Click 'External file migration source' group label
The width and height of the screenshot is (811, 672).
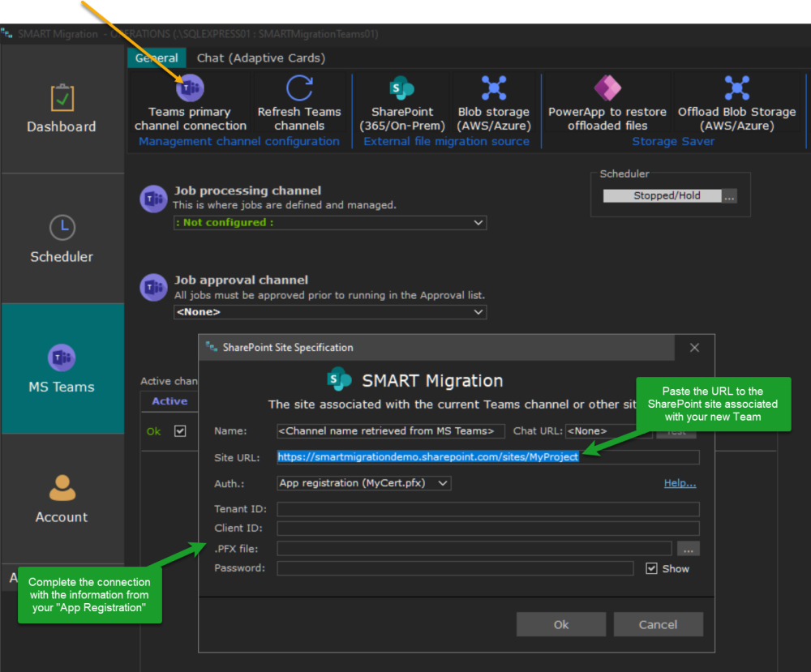446,141
